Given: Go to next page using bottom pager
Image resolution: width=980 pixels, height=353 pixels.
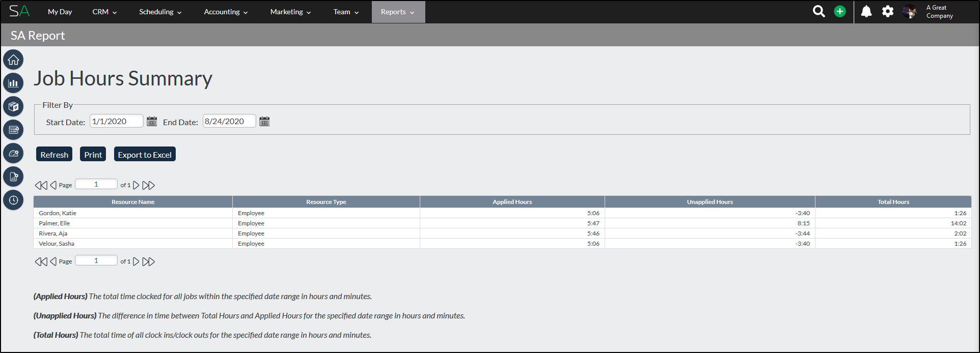Looking at the screenshot, I should click(136, 261).
